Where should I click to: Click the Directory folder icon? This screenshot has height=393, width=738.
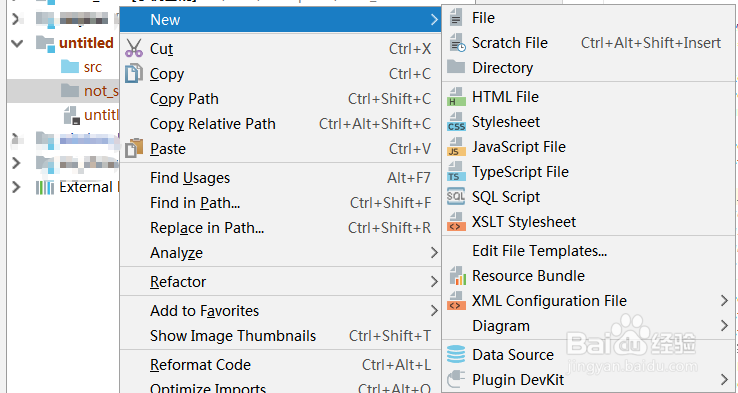click(456, 66)
